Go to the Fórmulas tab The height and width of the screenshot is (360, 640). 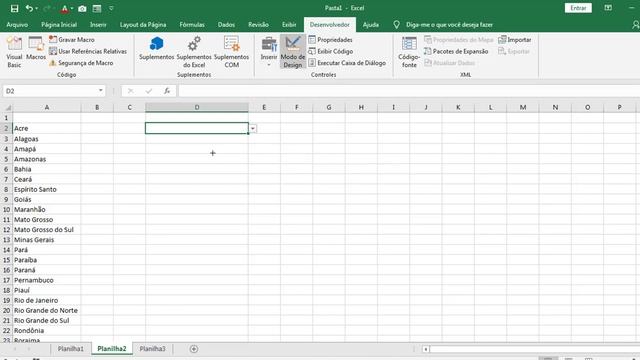(192, 24)
